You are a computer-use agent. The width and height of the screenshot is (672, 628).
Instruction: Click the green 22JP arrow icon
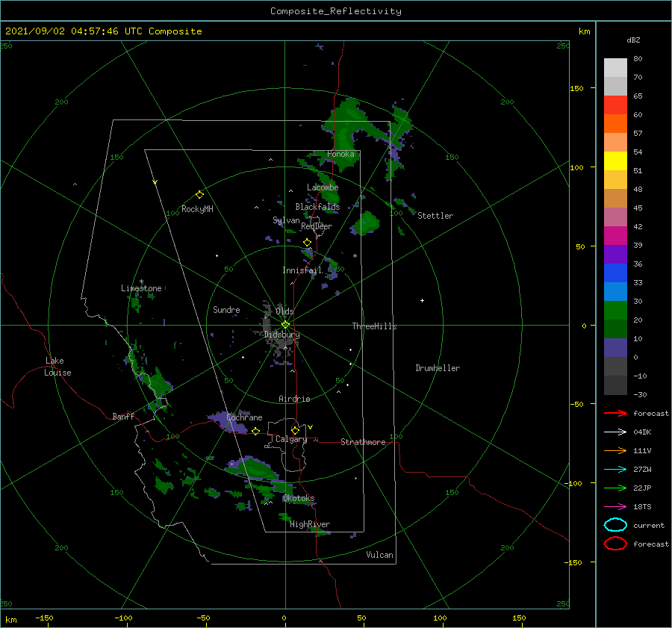[615, 488]
